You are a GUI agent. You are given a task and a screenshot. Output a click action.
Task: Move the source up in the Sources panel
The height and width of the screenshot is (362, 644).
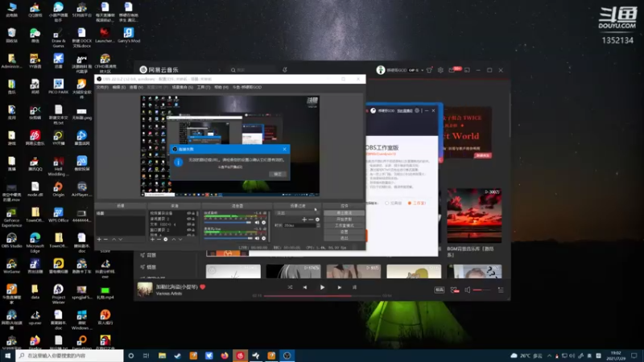point(173,239)
